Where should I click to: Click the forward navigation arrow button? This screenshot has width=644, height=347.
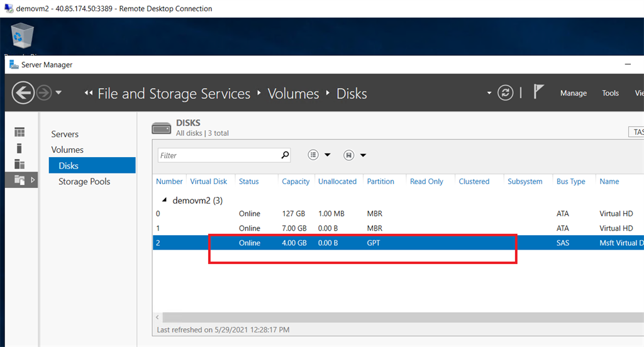click(44, 93)
